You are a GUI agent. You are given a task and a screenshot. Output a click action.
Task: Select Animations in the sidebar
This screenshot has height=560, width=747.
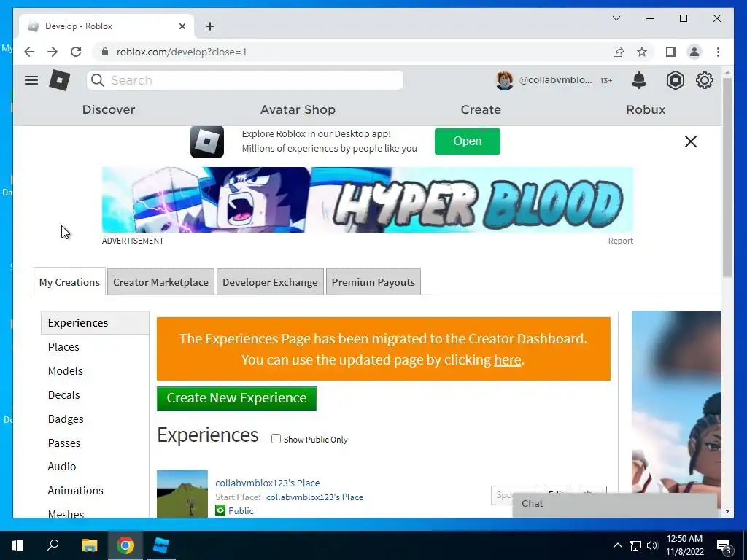tap(75, 491)
